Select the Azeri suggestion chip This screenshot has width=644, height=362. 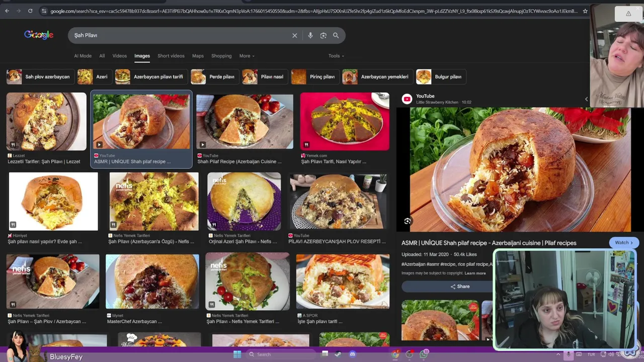[94, 76]
